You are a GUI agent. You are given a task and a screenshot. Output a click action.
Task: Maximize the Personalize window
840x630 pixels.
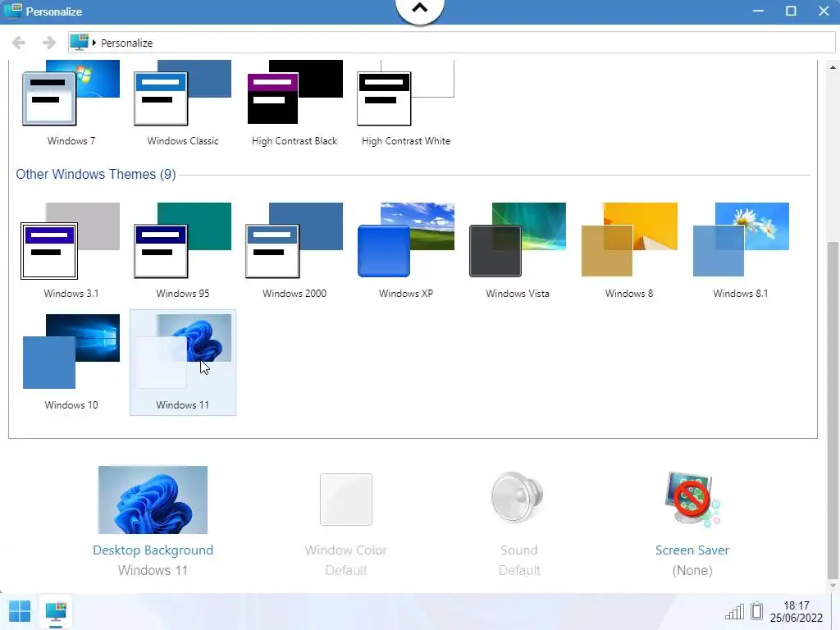(791, 11)
